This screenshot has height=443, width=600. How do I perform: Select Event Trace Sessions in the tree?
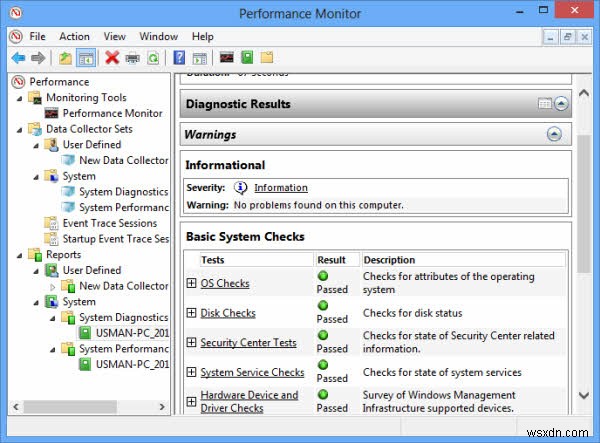(x=110, y=223)
